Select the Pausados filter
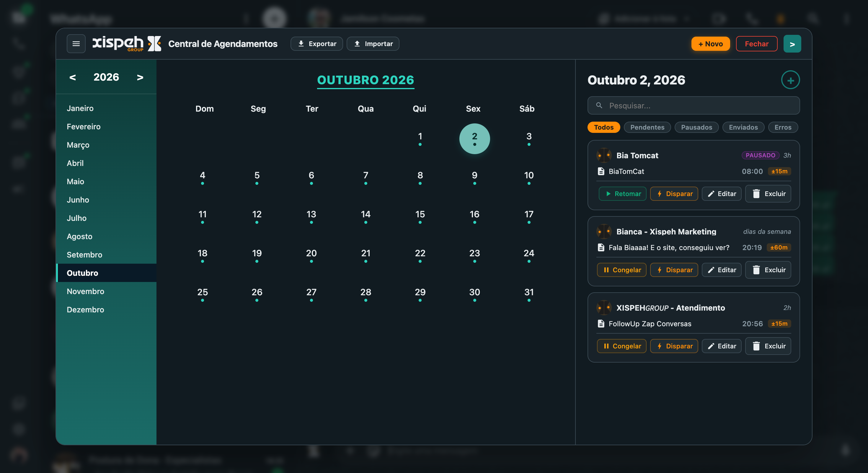This screenshot has height=473, width=868. coord(696,127)
